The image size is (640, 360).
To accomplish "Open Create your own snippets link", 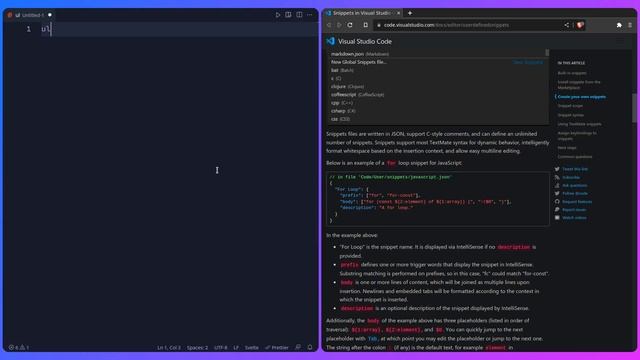I will (582, 97).
